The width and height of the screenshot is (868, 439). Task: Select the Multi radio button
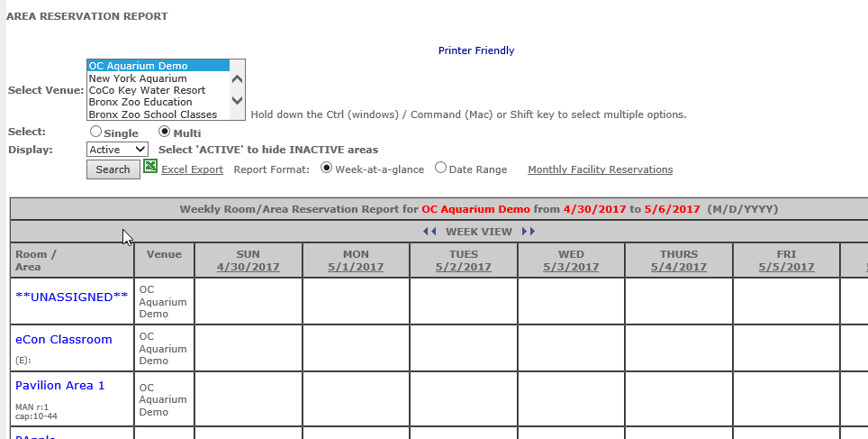coord(165,132)
